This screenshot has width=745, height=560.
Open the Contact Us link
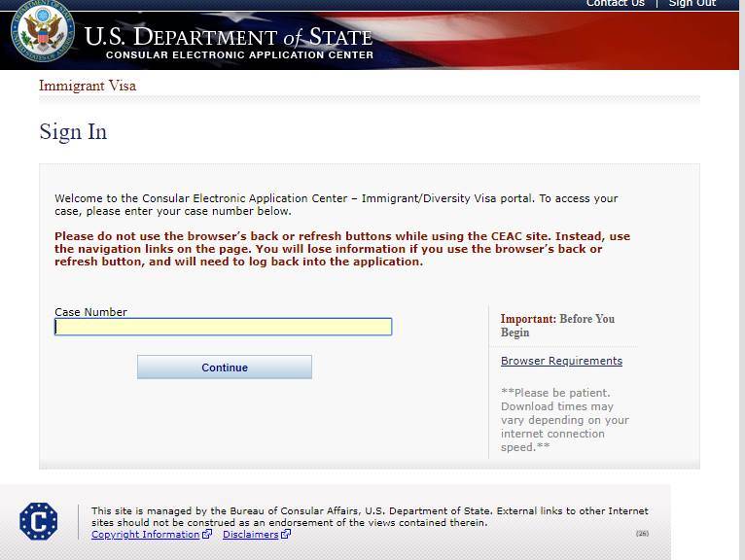pos(616,4)
